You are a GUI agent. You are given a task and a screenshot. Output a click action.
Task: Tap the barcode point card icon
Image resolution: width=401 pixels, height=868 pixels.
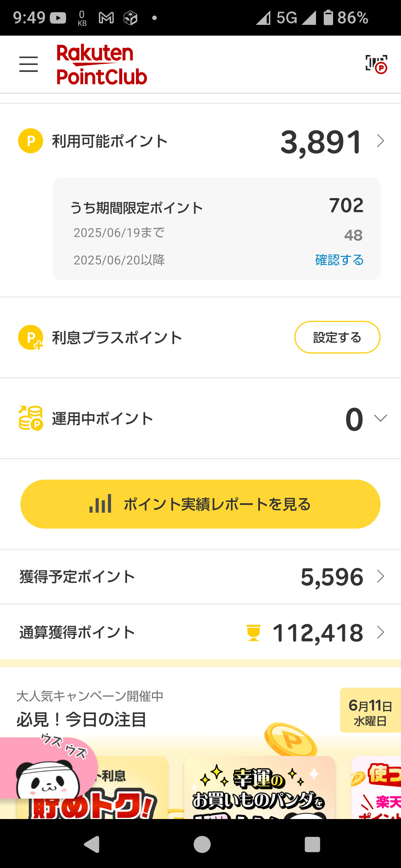click(x=376, y=64)
